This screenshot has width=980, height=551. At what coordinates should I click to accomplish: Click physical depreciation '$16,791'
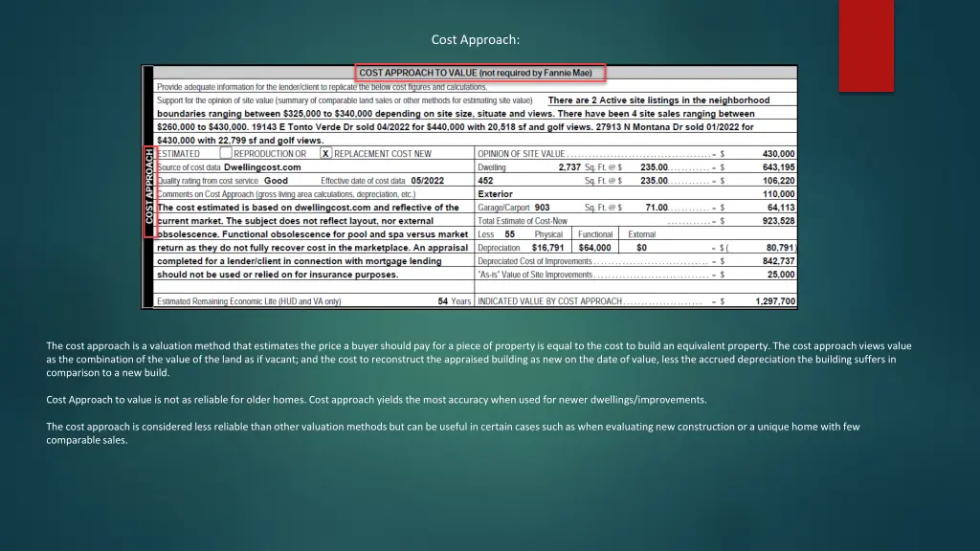tap(547, 248)
